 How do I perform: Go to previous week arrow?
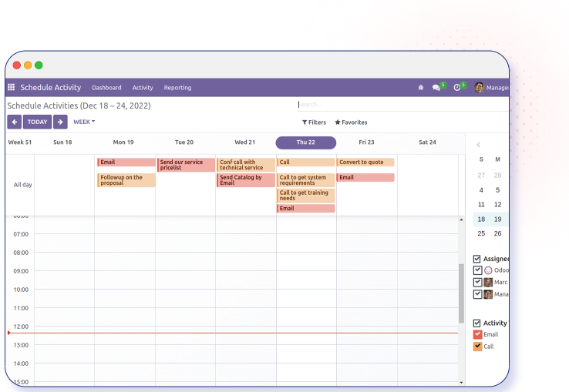tap(14, 122)
